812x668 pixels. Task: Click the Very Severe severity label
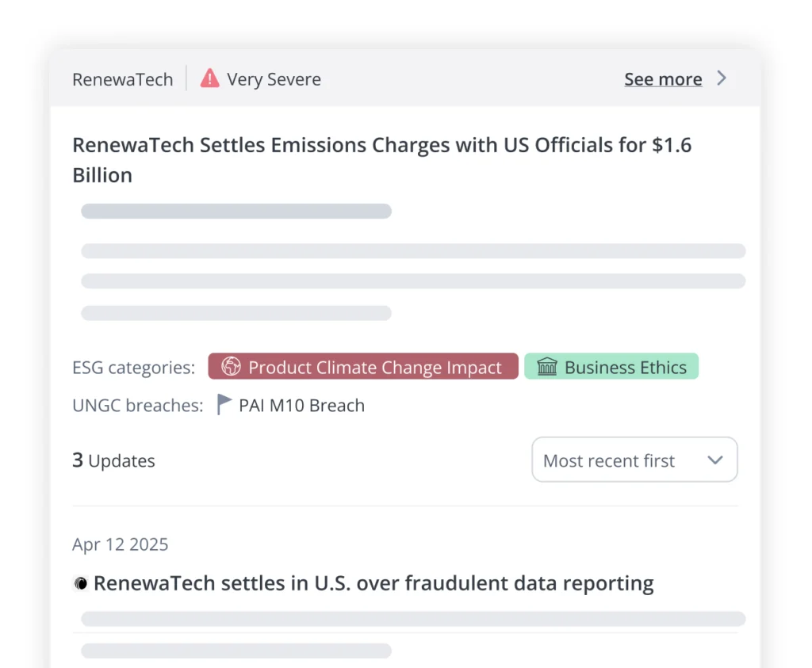click(274, 79)
